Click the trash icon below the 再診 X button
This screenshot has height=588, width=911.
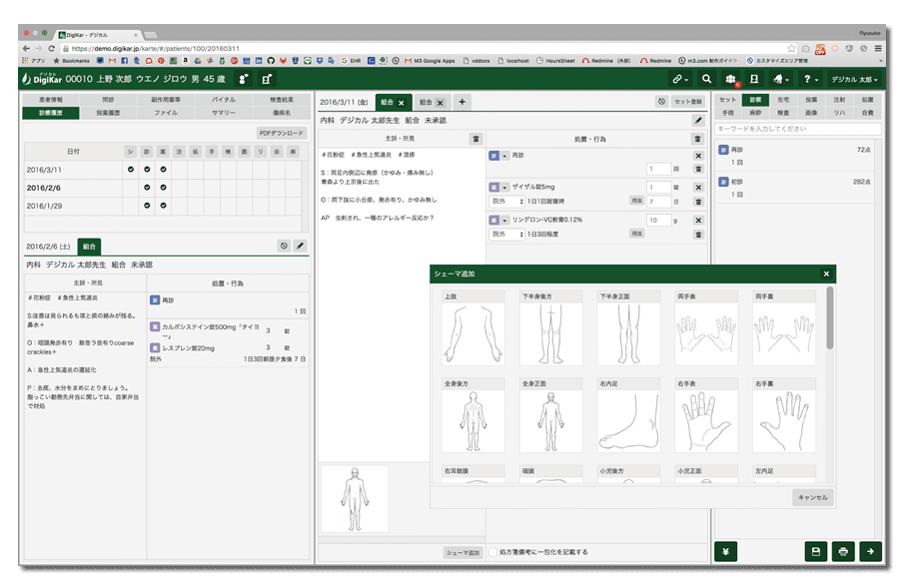[698, 169]
